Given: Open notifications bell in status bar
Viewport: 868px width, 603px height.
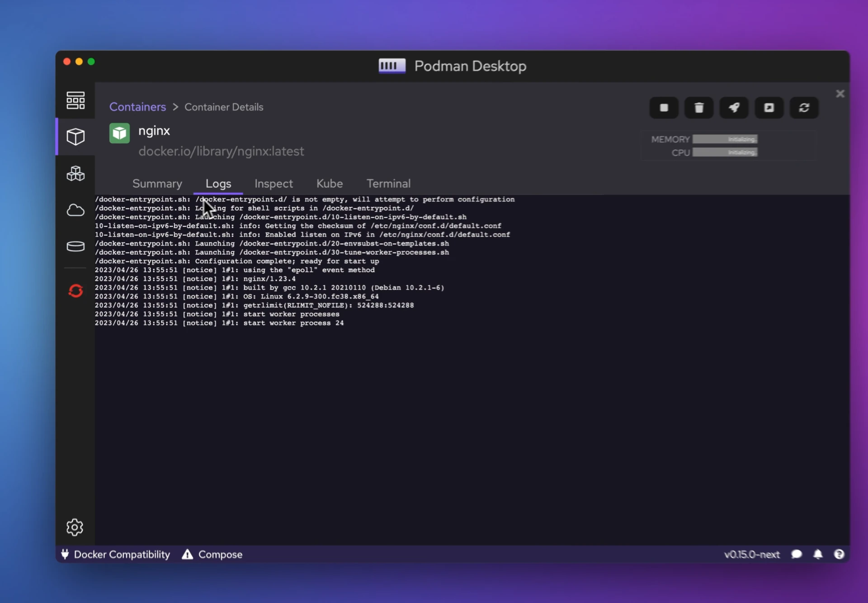Looking at the screenshot, I should click(x=818, y=554).
